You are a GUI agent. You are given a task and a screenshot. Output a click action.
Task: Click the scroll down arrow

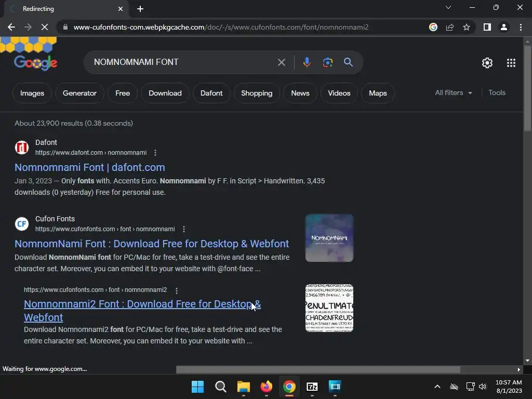pos(527,361)
